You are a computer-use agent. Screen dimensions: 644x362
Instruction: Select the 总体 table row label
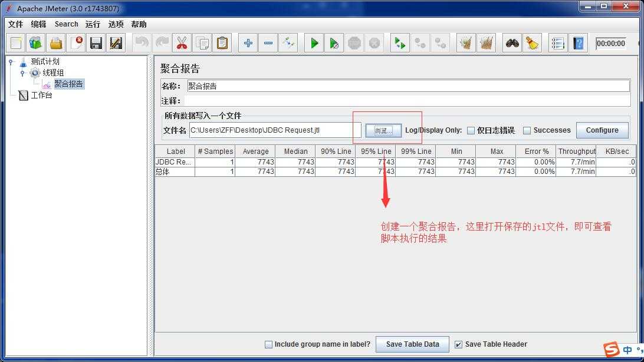pos(175,172)
